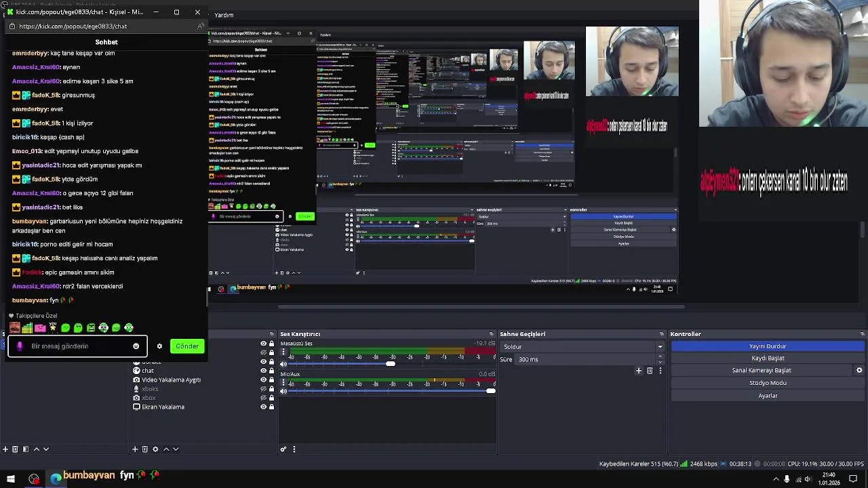Undock the Sahne Geçişleri panel
The image size is (868, 488).
(662, 334)
